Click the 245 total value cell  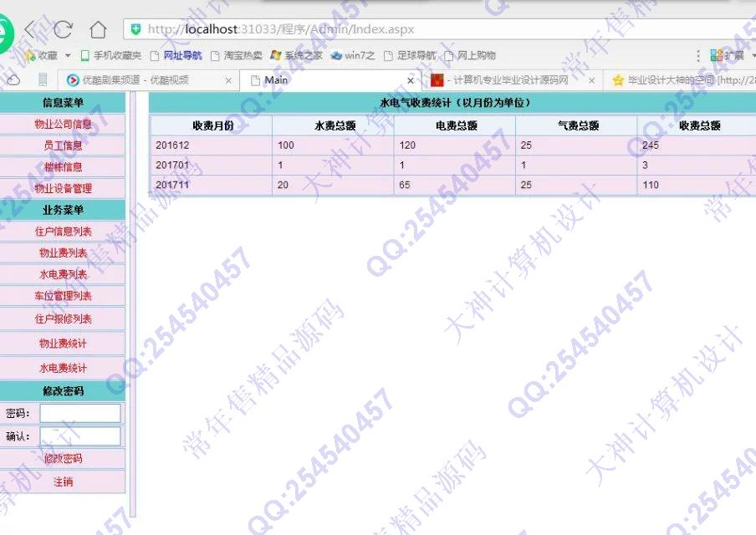697,145
